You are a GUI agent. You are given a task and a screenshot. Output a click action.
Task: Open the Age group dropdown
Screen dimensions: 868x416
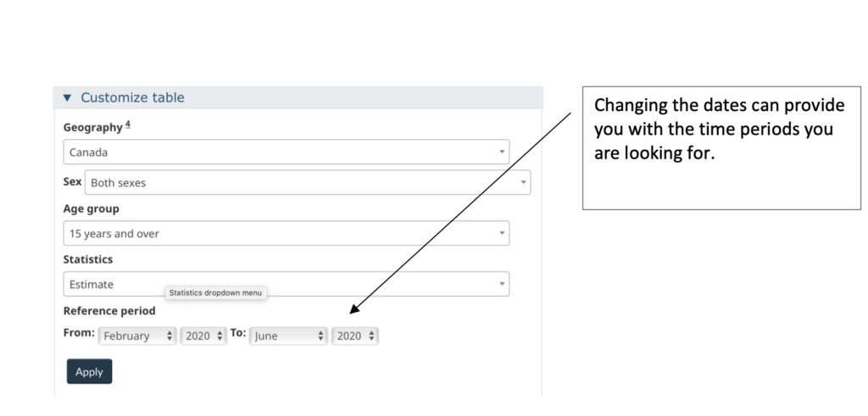point(286,233)
